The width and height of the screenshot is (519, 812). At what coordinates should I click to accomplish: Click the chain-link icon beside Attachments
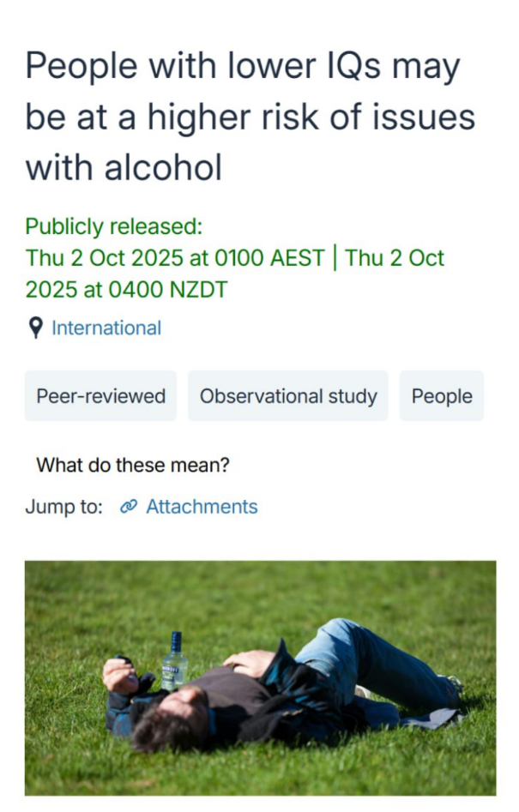click(129, 507)
